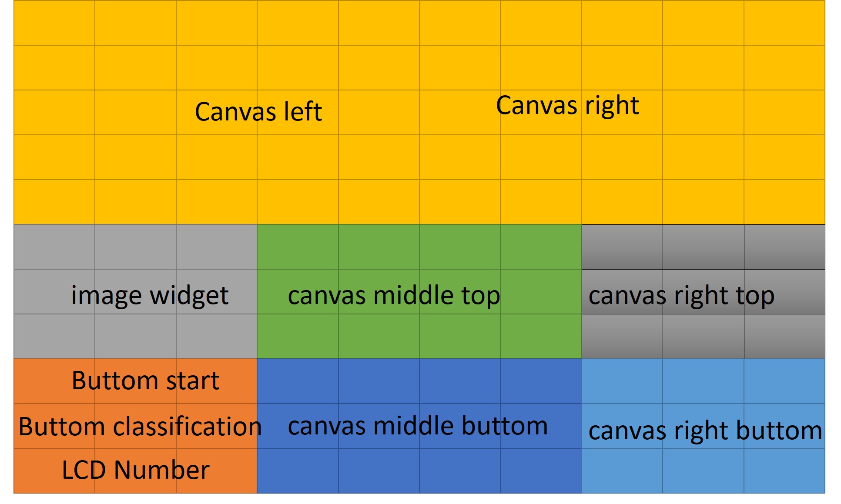Click the "Canvas right" label

click(567, 106)
